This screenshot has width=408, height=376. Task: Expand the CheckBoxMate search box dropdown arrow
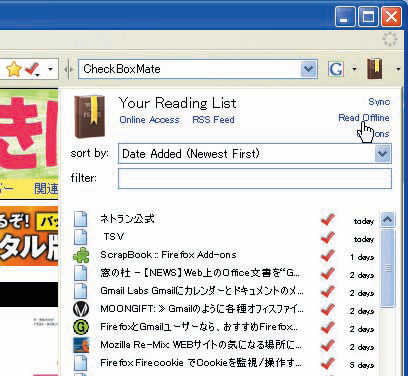[309, 69]
